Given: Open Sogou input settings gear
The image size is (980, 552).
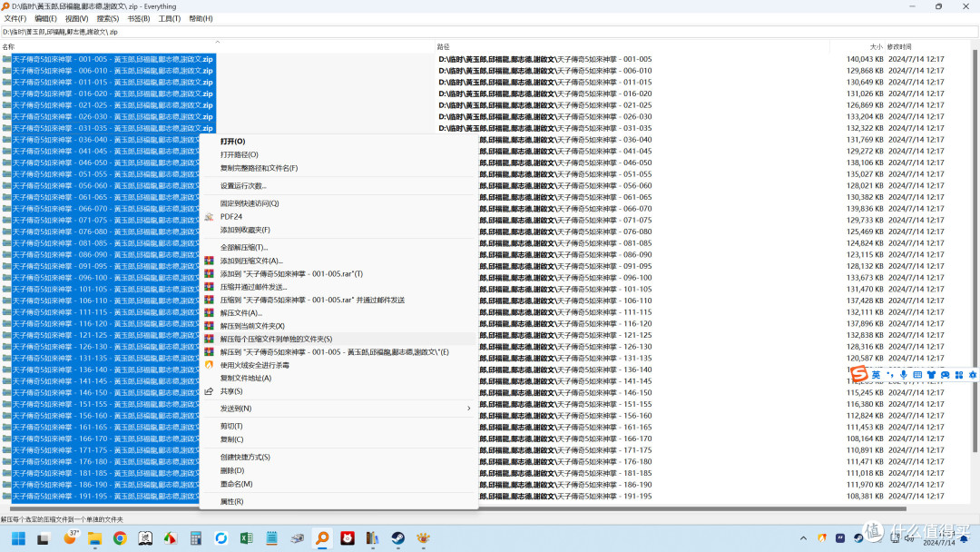Looking at the screenshot, I should (x=973, y=374).
